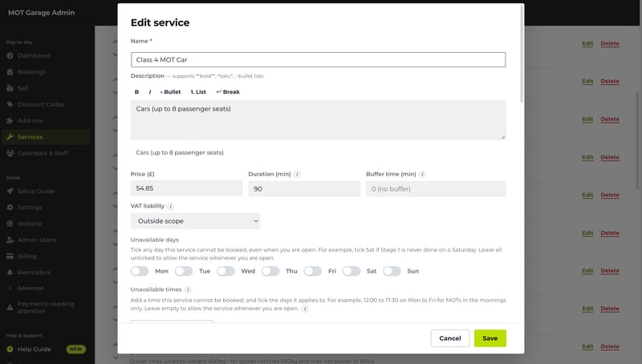Open the Help Guide link
This screenshot has width=642, height=364.
(35, 350)
